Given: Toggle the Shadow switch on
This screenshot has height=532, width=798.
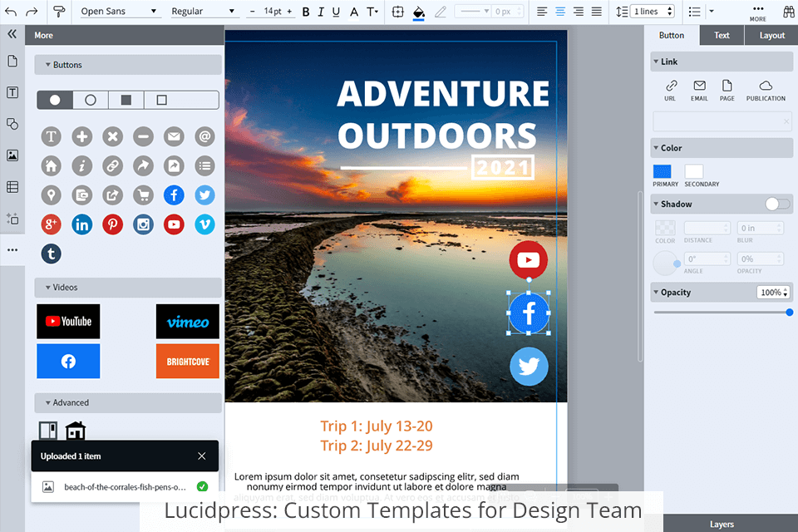Looking at the screenshot, I should (777, 204).
